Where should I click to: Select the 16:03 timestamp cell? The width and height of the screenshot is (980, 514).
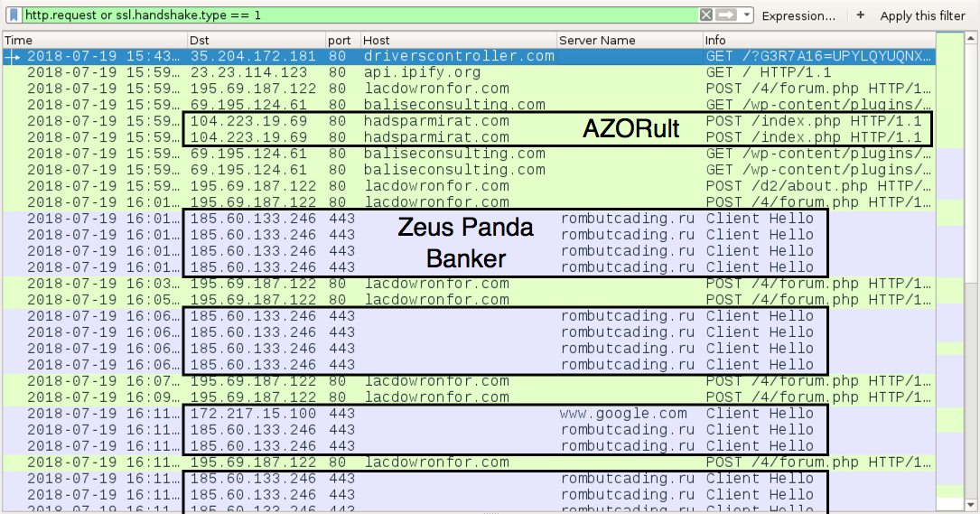click(x=103, y=284)
